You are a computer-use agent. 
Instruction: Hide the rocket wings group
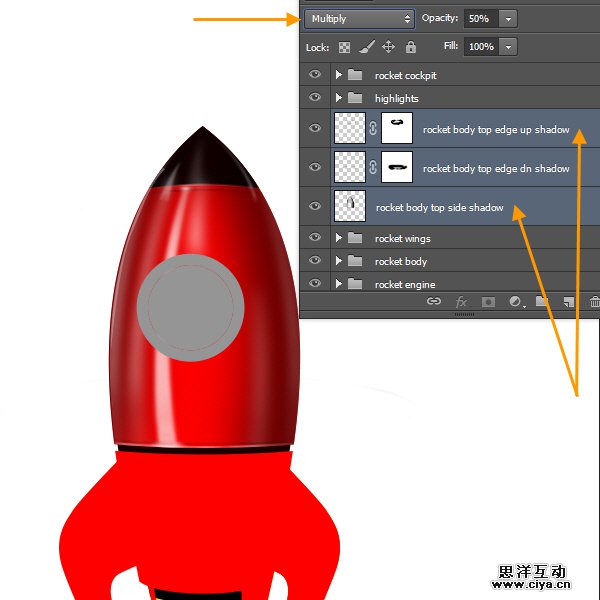(315, 237)
